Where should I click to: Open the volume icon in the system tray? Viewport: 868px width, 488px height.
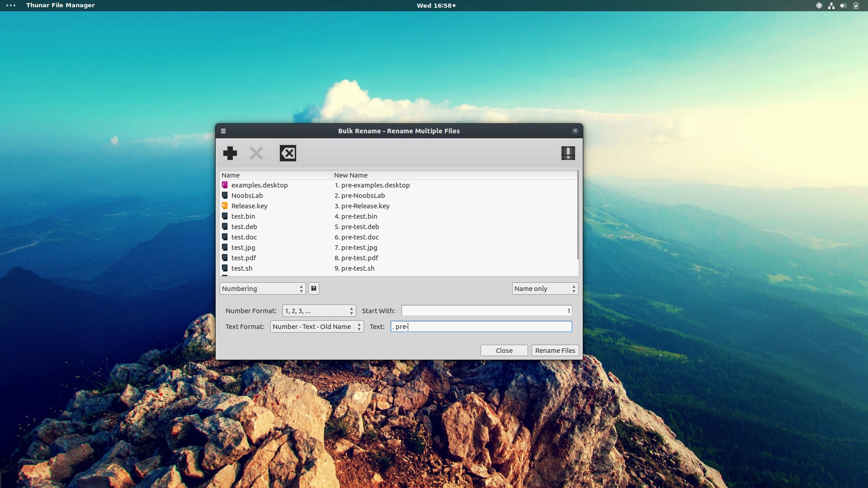(x=844, y=5)
